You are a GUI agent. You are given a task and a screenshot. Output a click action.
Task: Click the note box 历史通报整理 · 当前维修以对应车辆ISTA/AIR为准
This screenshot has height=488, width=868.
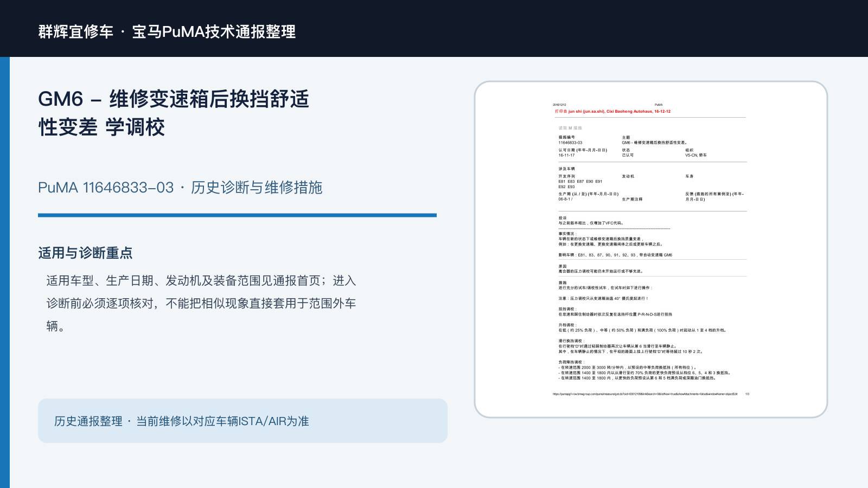tap(242, 421)
